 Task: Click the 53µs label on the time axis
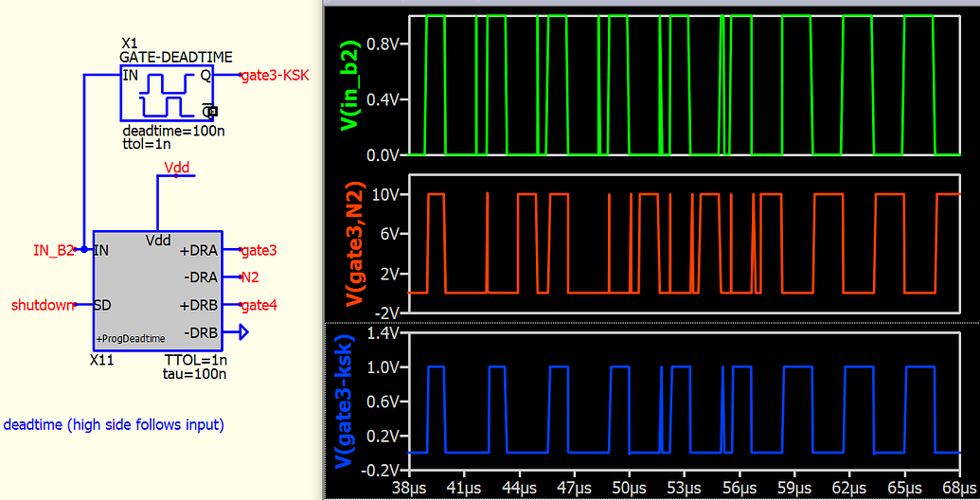click(685, 487)
